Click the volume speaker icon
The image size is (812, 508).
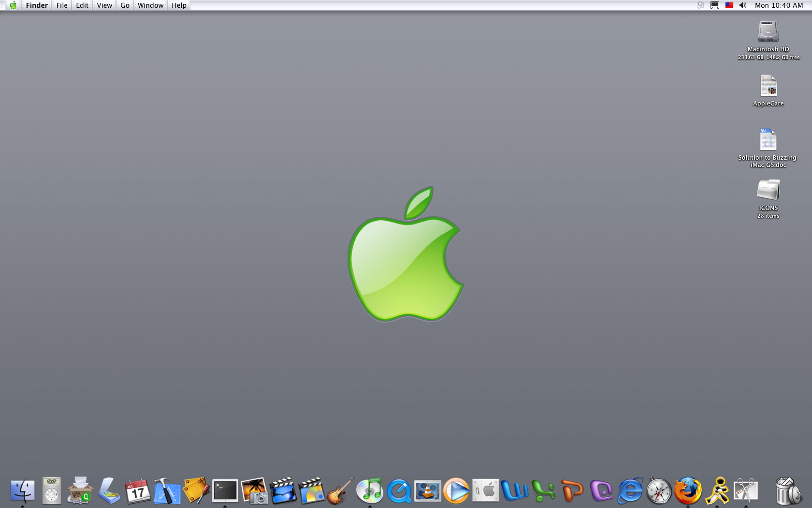point(743,5)
